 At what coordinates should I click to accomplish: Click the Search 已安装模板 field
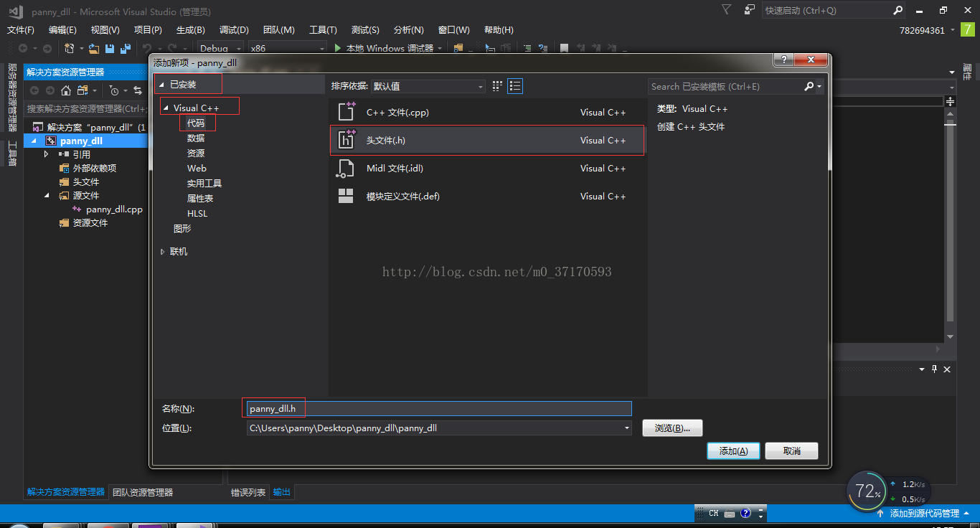(x=726, y=86)
